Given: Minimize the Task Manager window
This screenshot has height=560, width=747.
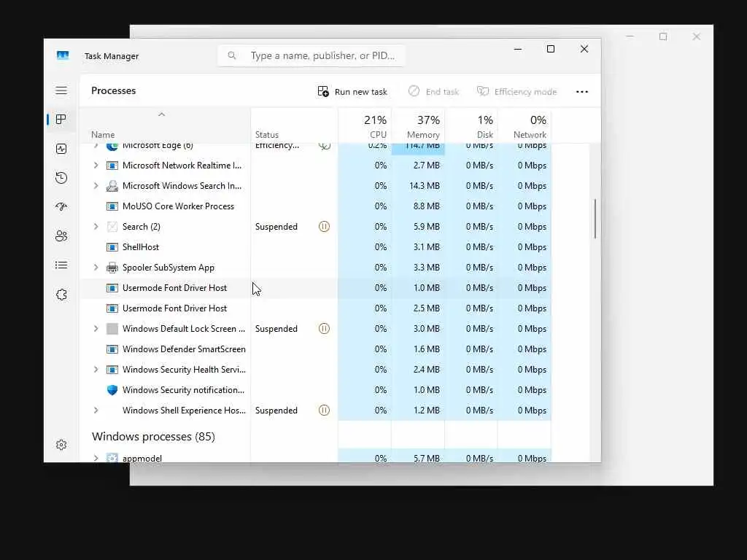Looking at the screenshot, I should [518, 49].
